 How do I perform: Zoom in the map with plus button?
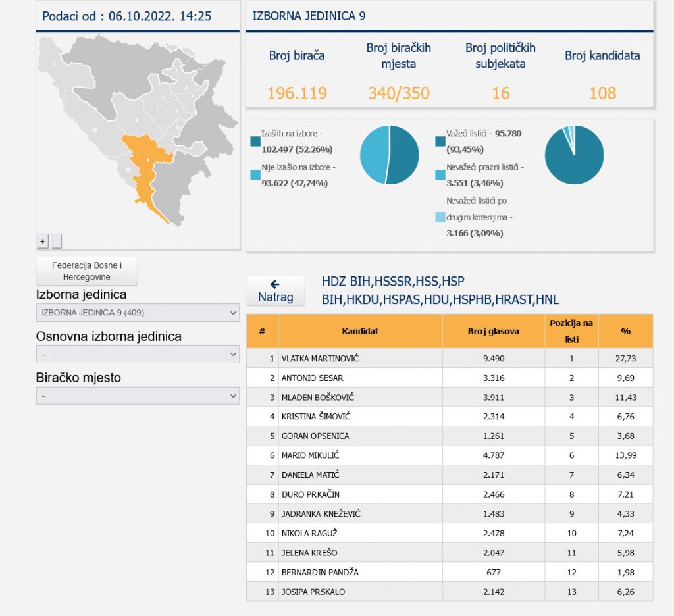(43, 242)
